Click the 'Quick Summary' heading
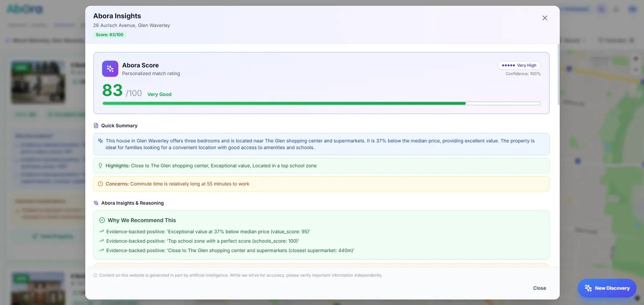Image resolution: width=644 pixels, height=305 pixels. 119,126
